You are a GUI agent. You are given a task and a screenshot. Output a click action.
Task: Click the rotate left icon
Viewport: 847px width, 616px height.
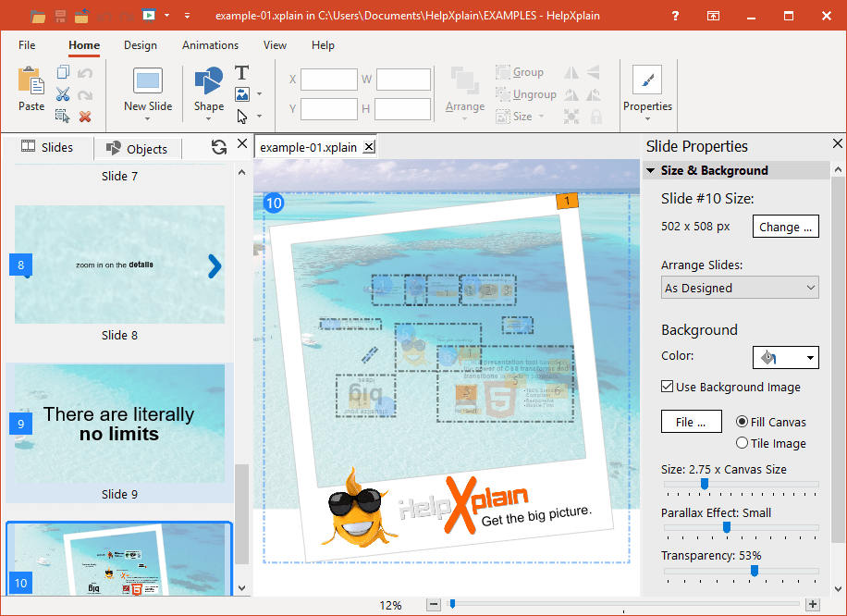tap(594, 94)
